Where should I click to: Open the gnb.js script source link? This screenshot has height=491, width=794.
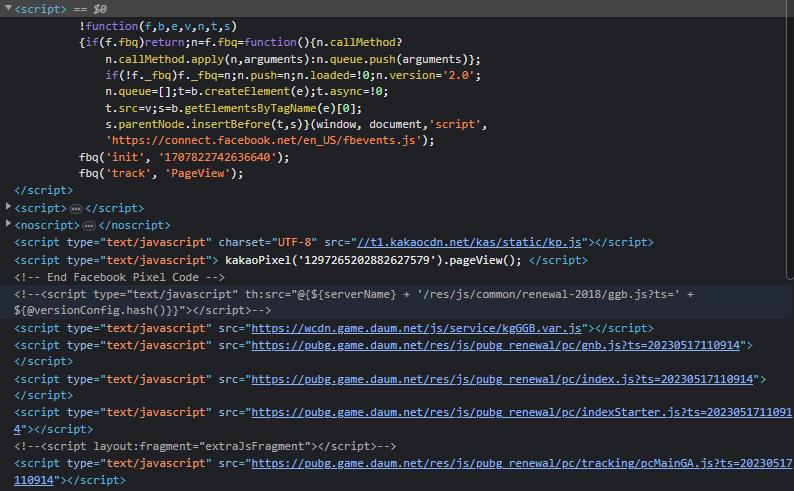[x=496, y=345]
